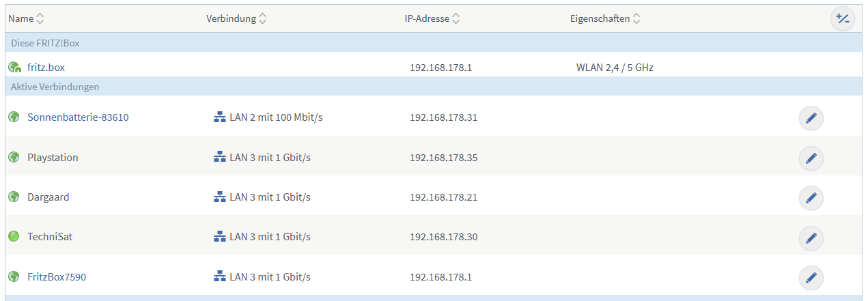Screen dimensions: 868x301
Task: Click the edit pencil for FritzBox7590
Action: (811, 278)
